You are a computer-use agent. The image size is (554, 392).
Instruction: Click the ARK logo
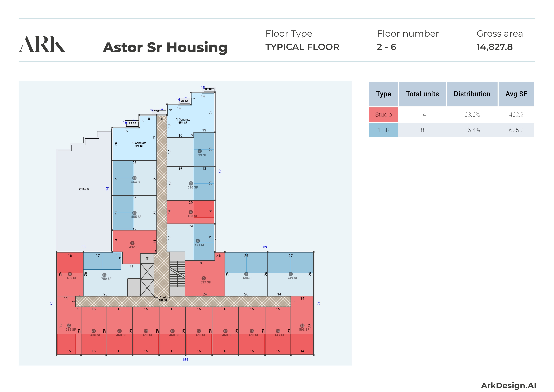pyautogui.click(x=42, y=44)
